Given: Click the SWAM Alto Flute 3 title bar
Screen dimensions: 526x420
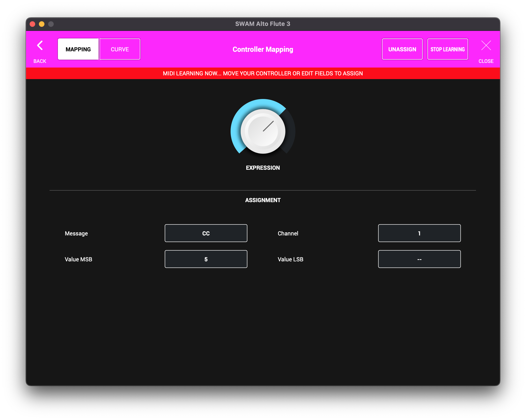Looking at the screenshot, I should [263, 24].
